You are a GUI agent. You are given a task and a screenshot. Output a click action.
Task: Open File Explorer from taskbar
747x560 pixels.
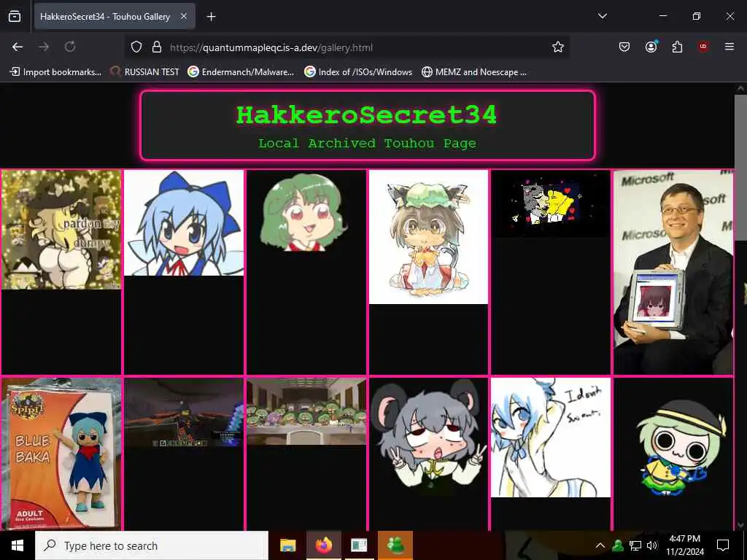coord(287,545)
